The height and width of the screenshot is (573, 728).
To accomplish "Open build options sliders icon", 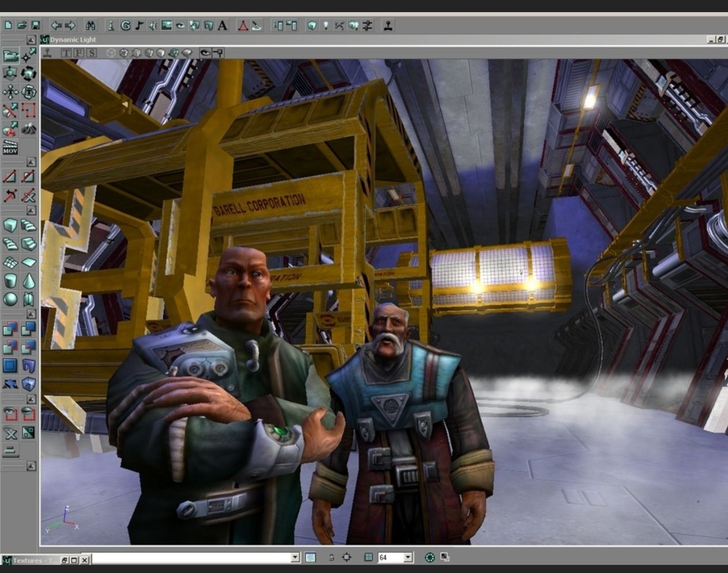I will (x=368, y=25).
